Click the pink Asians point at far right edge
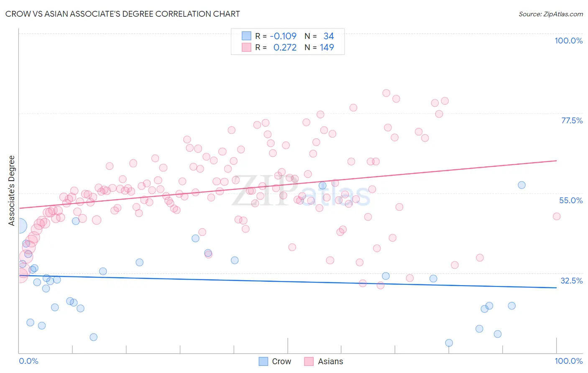Screen dimensions: 588x373 557,216
